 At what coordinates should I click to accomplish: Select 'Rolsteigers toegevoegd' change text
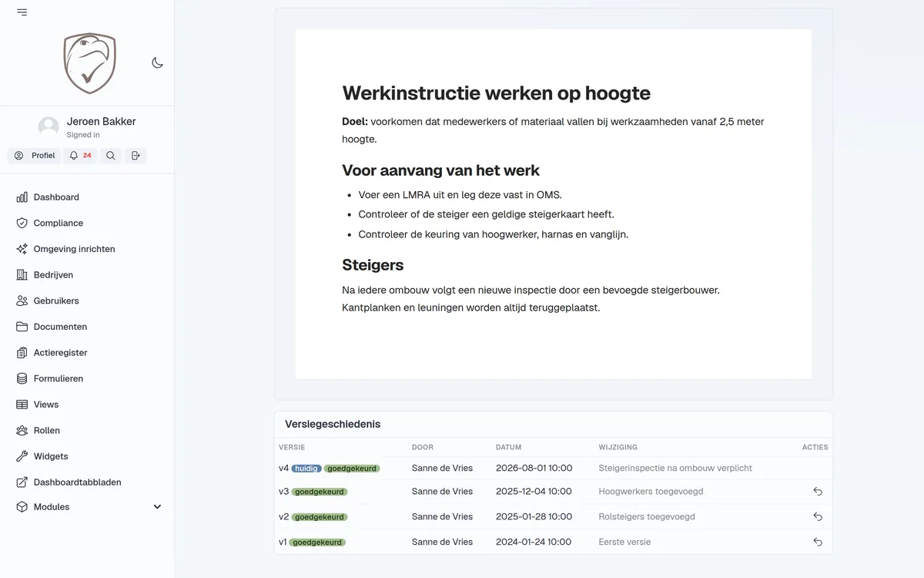point(648,517)
